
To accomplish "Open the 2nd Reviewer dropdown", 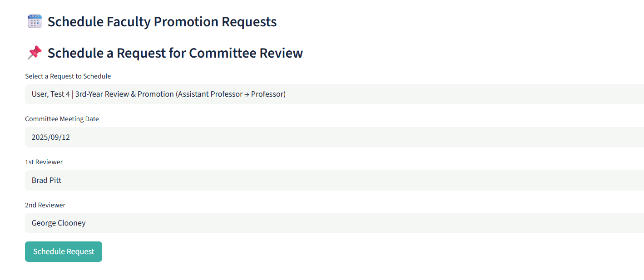I will 318,223.
